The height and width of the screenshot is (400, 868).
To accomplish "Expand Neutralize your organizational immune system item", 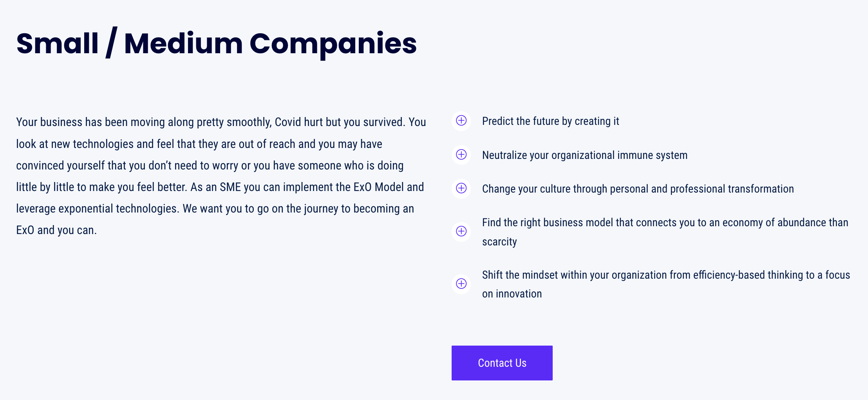I will tap(585, 155).
